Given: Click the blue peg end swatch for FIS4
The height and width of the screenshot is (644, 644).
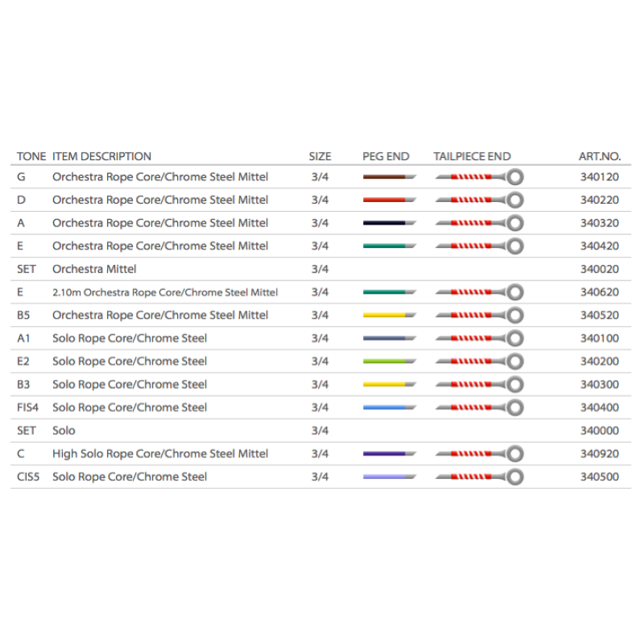Looking at the screenshot, I should (x=390, y=407).
